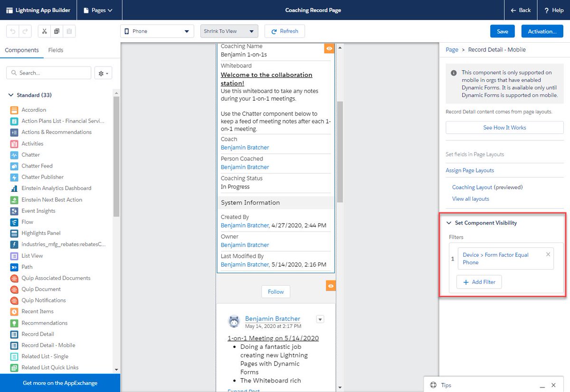
Task: Click the Paste clipboard icon
Action: pos(69,31)
